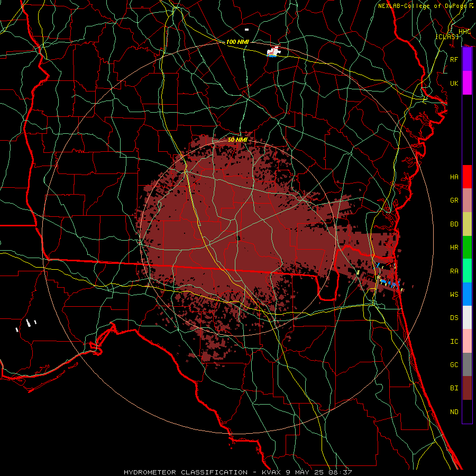Click the GR pink legend swatch
The image size is (476, 476).
tap(467, 200)
